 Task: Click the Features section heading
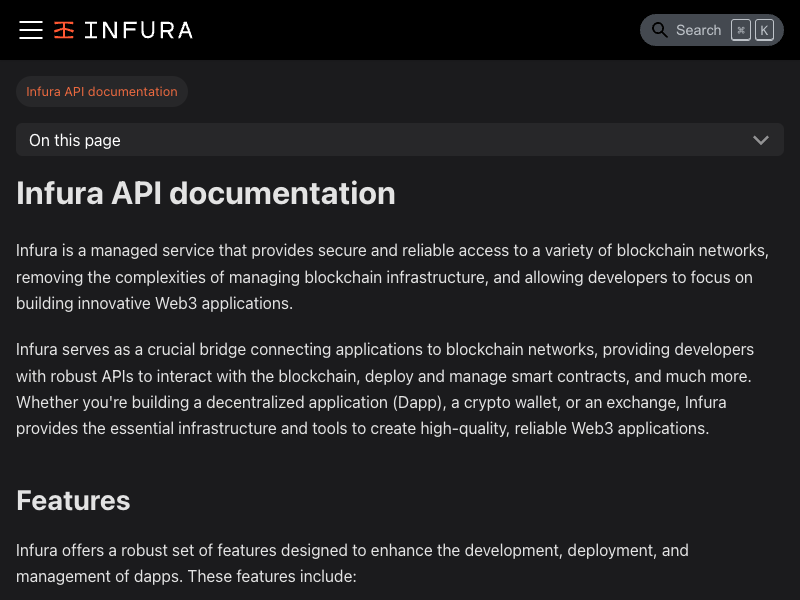pyautogui.click(x=73, y=501)
